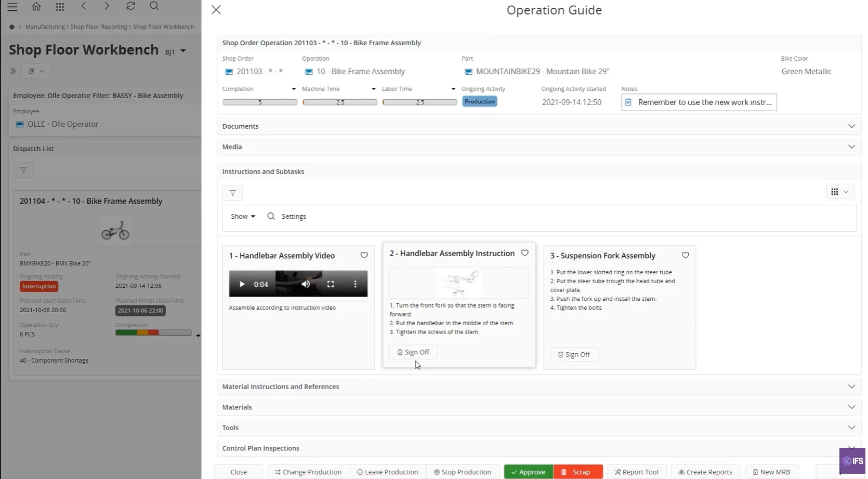Viewport: 868px width, 479px height.
Task: Click the red Scrap button
Action: [x=578, y=472]
